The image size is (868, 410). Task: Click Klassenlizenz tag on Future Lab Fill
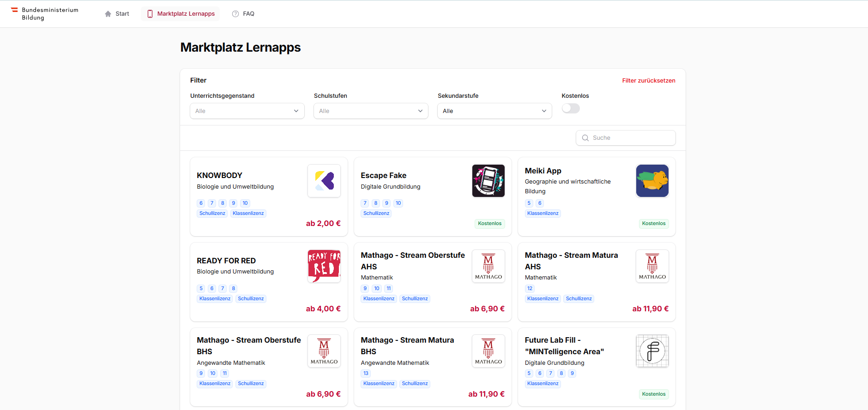543,384
